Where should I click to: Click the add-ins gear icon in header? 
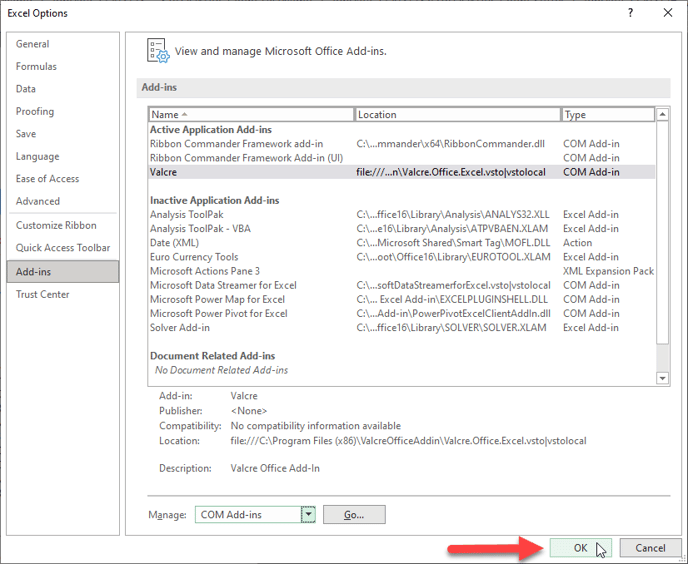(157, 50)
